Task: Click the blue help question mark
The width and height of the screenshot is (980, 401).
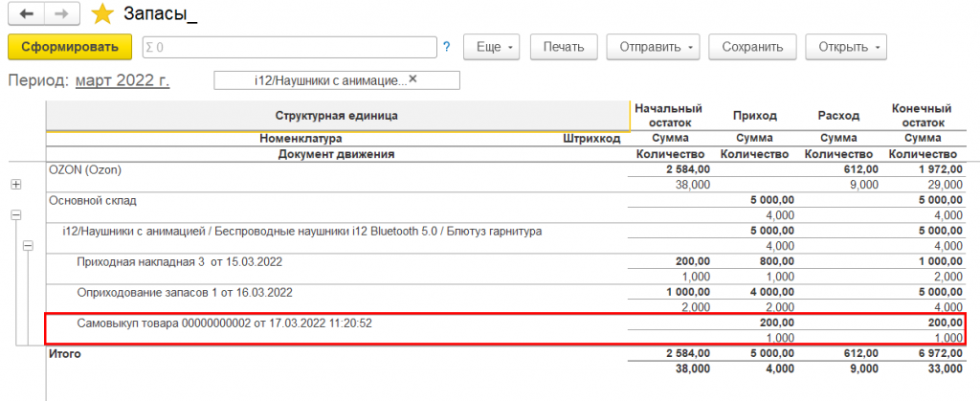Action: click(447, 46)
